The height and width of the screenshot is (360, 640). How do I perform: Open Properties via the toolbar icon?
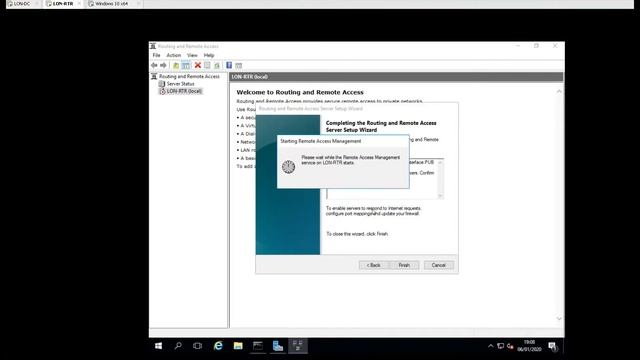207,65
